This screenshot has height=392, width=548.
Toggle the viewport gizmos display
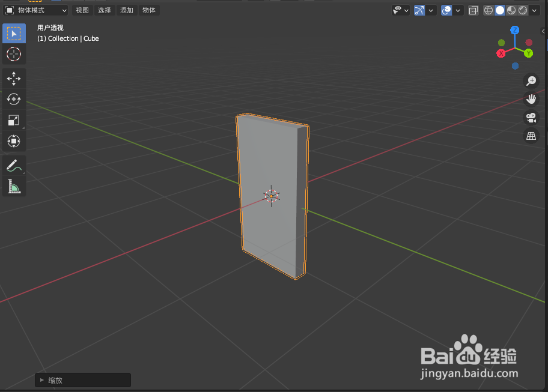pos(419,10)
